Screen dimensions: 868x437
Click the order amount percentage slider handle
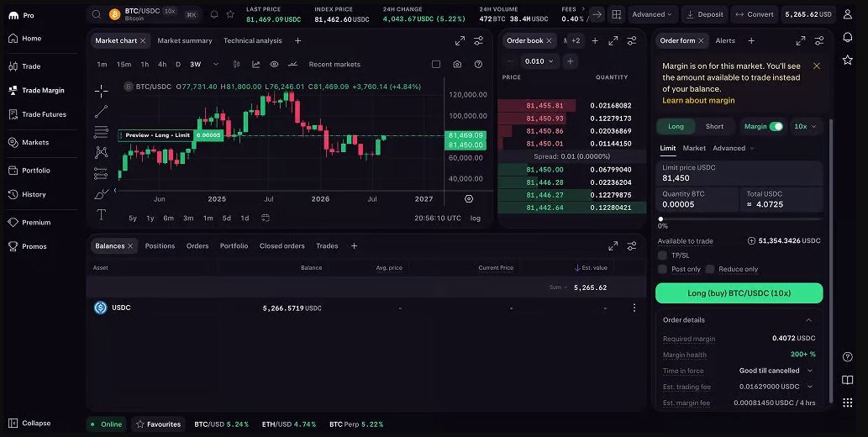pos(660,219)
